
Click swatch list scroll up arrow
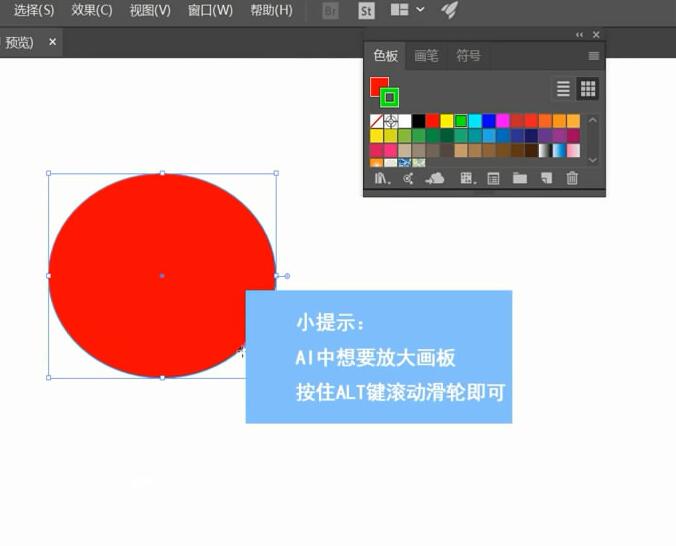click(593, 121)
